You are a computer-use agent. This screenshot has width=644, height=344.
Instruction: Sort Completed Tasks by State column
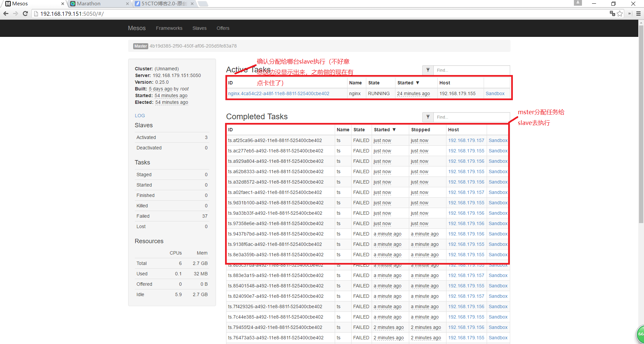(x=359, y=130)
